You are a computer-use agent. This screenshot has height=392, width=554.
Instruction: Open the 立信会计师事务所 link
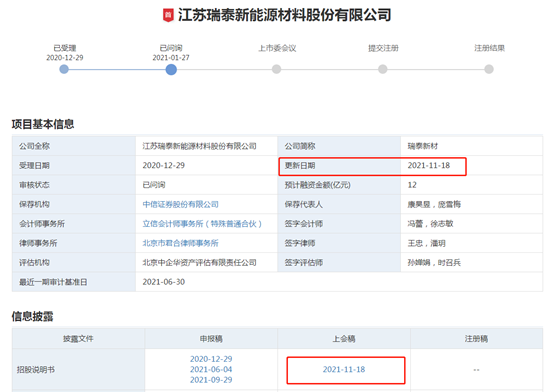(x=202, y=224)
